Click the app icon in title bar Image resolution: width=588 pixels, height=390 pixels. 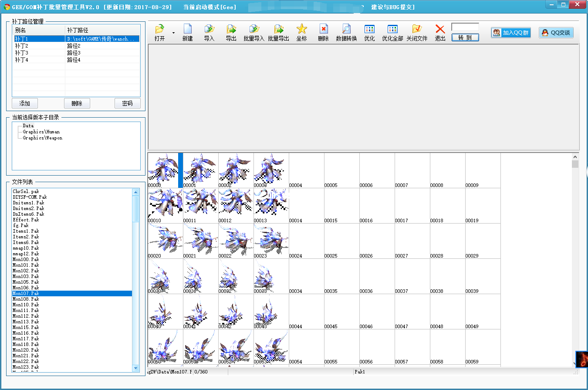click(x=7, y=7)
